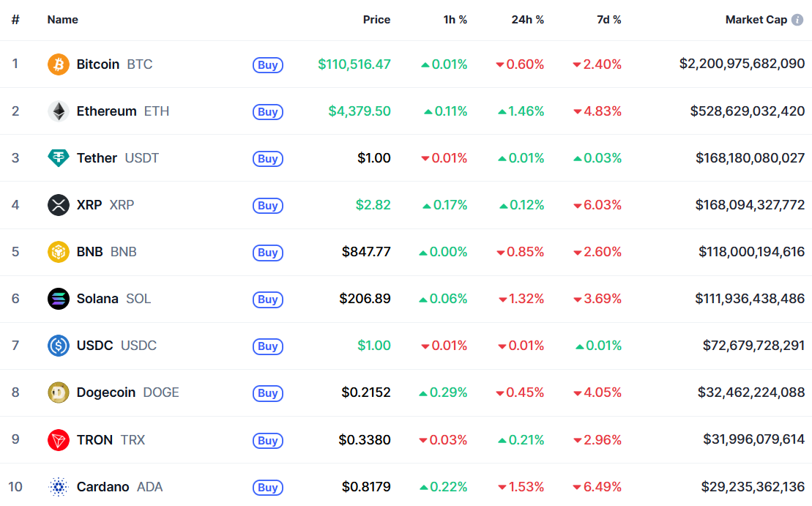Click the USDC logo icon
Viewport: 812px width, 506px height.
point(59,346)
